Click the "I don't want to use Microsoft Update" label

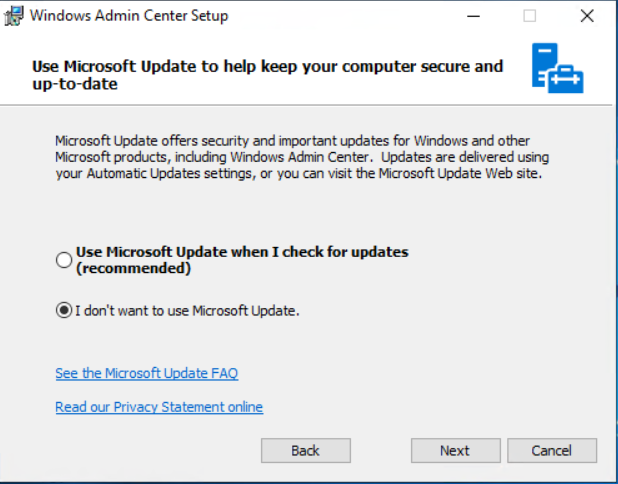187,311
